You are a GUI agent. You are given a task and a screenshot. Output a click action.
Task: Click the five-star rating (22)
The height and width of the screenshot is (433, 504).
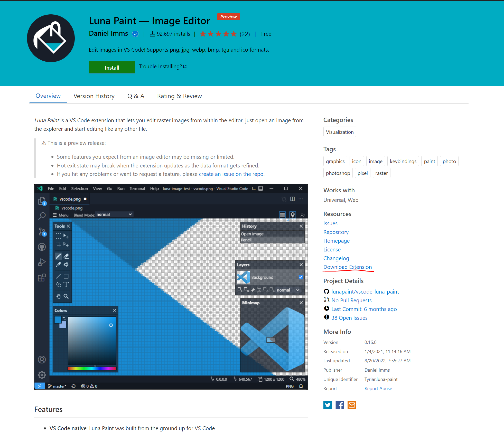pyautogui.click(x=225, y=34)
